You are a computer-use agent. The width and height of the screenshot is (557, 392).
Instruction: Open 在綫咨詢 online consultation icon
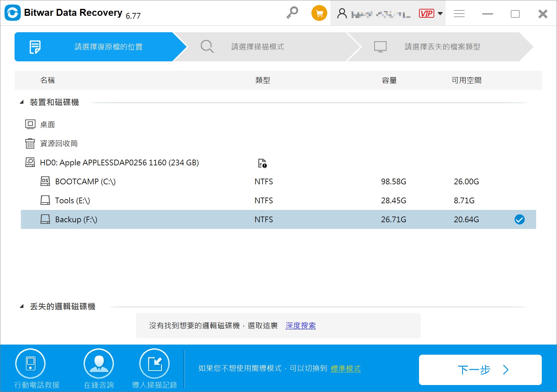click(x=99, y=364)
